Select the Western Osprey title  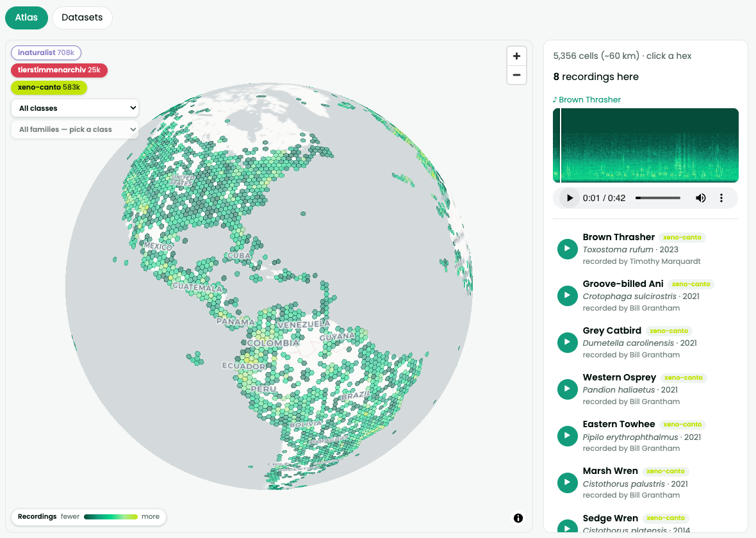[x=619, y=377]
